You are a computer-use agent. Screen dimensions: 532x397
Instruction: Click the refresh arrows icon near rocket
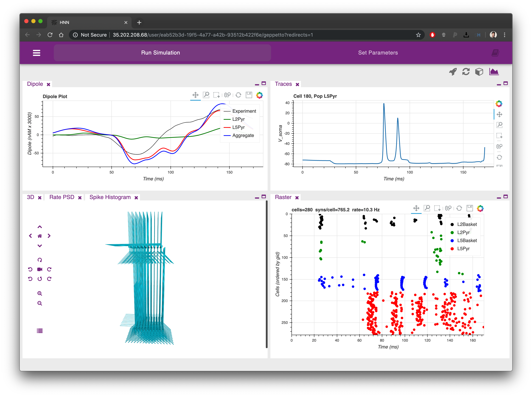click(466, 72)
